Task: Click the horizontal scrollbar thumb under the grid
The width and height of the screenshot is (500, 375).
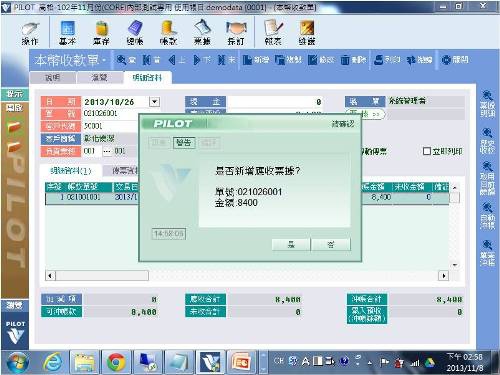Action: (x=102, y=276)
